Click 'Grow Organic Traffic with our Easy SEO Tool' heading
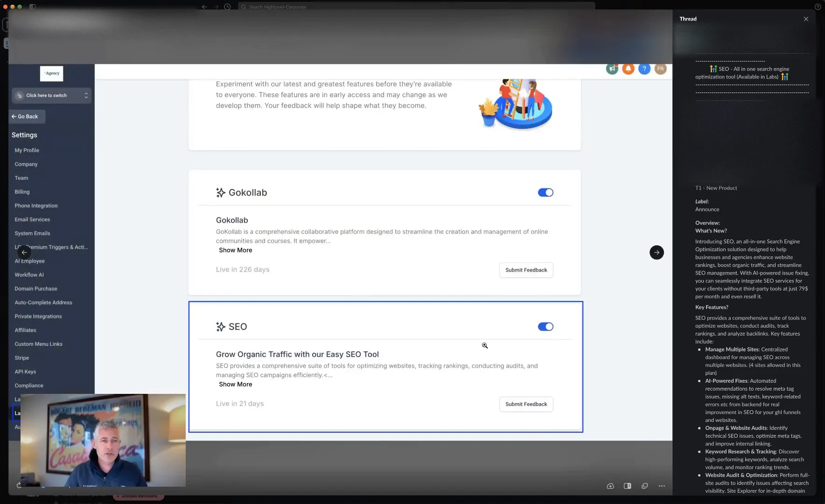Screen dimensions: 825x504 tap(297, 355)
